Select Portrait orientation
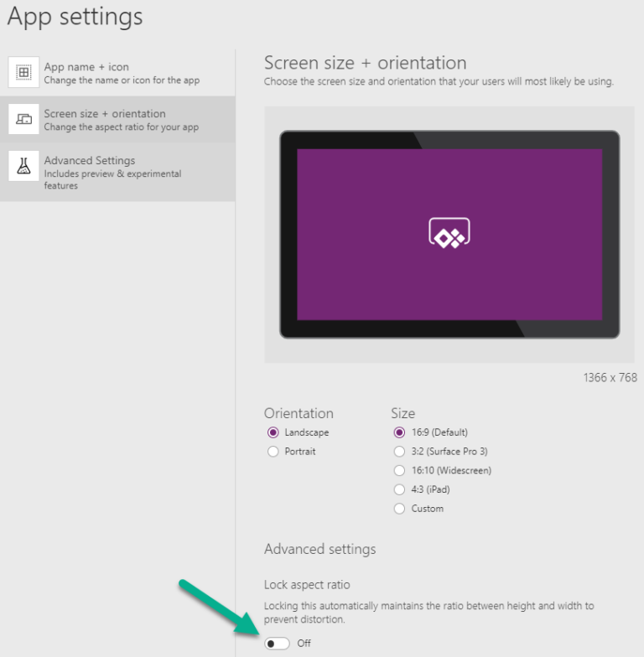Screen dimensions: 644x657 273,451
